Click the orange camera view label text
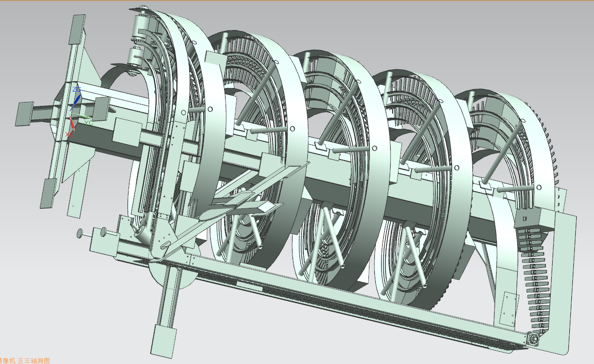The width and height of the screenshot is (594, 364). [25, 361]
